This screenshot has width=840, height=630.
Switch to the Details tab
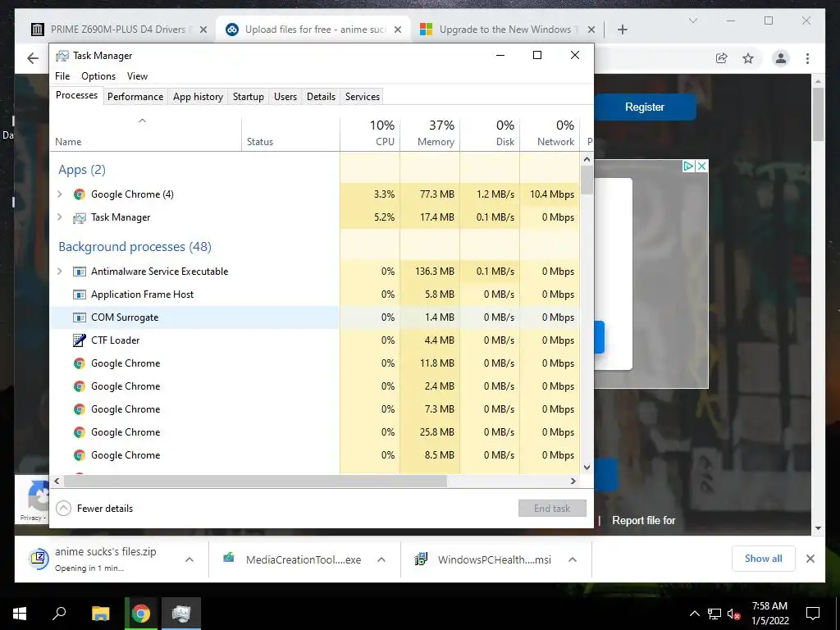click(321, 97)
